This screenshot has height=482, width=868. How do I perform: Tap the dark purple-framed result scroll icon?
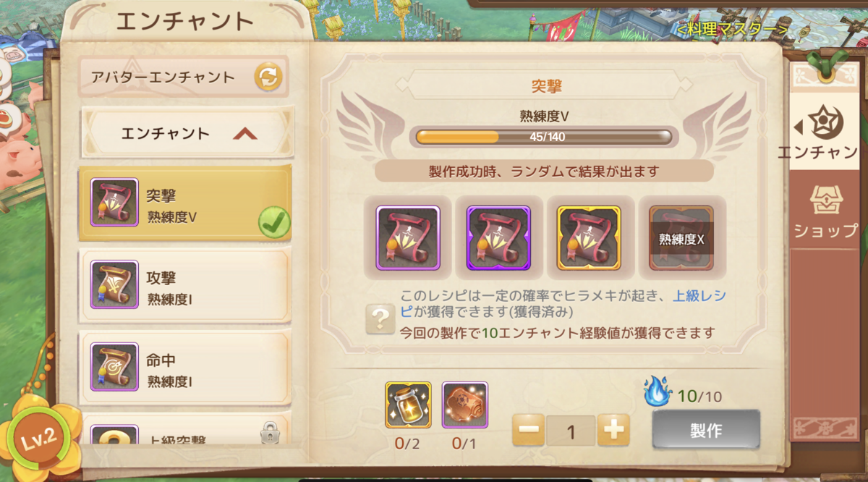[x=498, y=238]
